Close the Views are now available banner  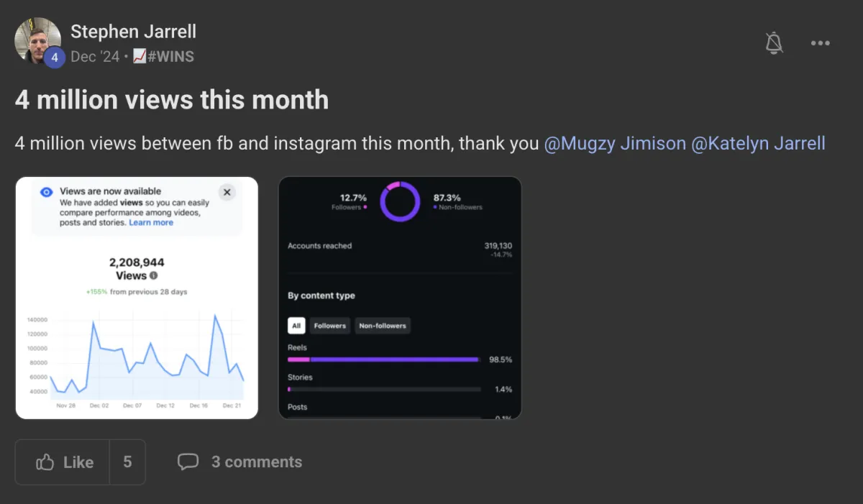click(x=227, y=192)
